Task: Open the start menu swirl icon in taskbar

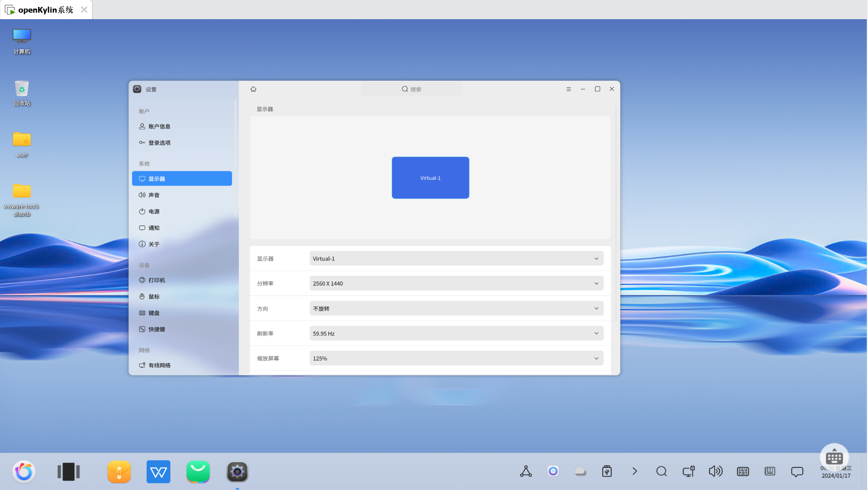Action: [24, 472]
